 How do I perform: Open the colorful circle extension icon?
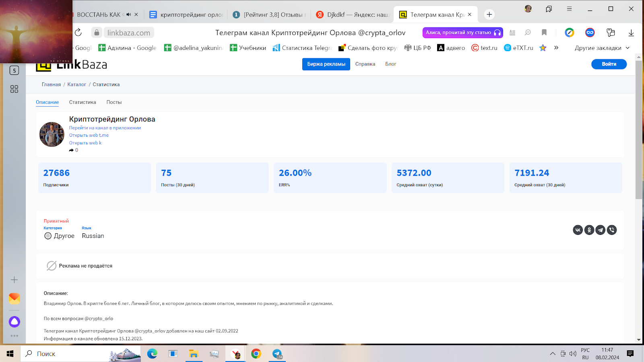(570, 33)
